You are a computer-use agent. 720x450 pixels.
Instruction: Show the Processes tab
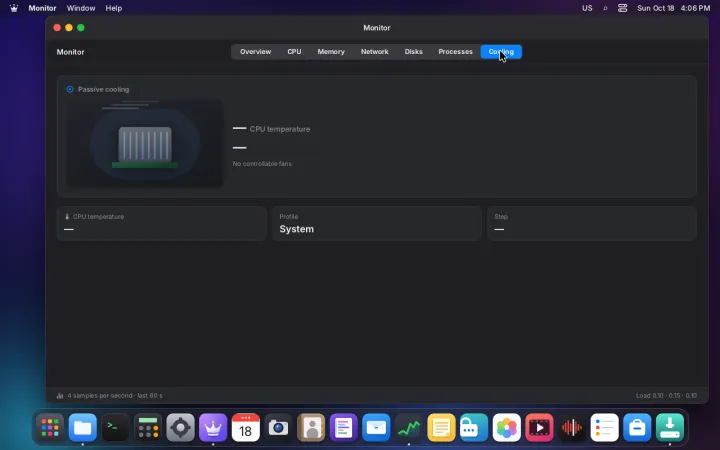pos(455,52)
